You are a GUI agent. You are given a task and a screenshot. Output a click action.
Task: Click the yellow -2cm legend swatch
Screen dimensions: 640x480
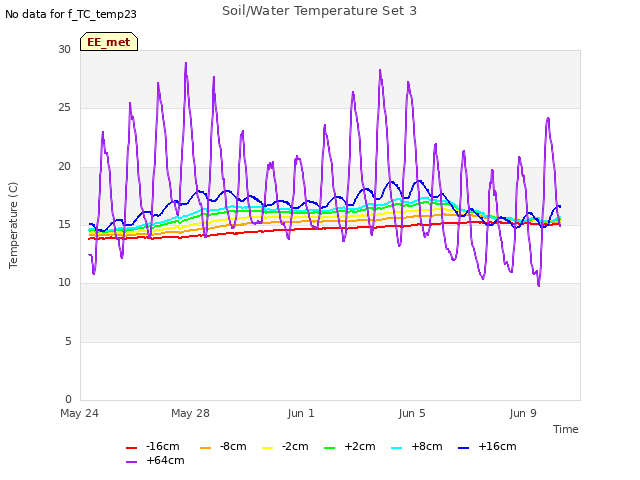click(x=267, y=448)
